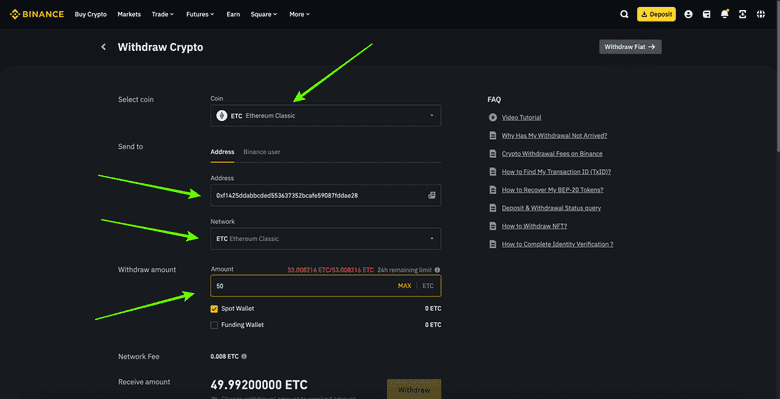Screen dimensions: 780x399
Task: Open the wallet icon in header
Action: (706, 14)
